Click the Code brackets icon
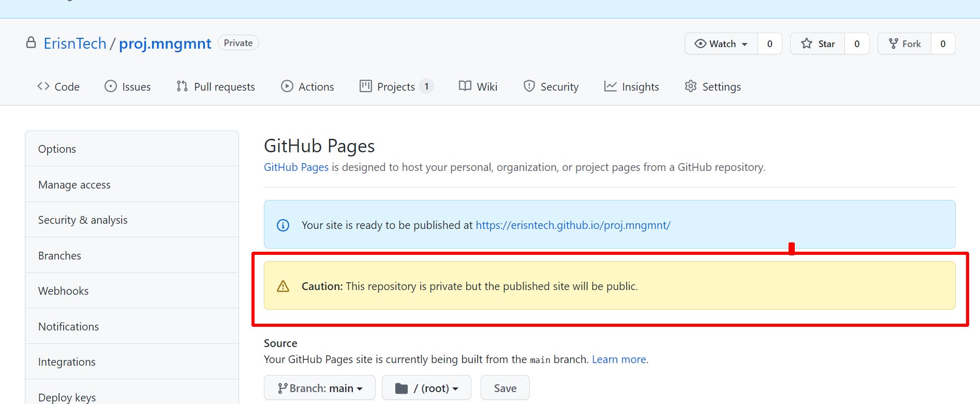 pos(43,86)
